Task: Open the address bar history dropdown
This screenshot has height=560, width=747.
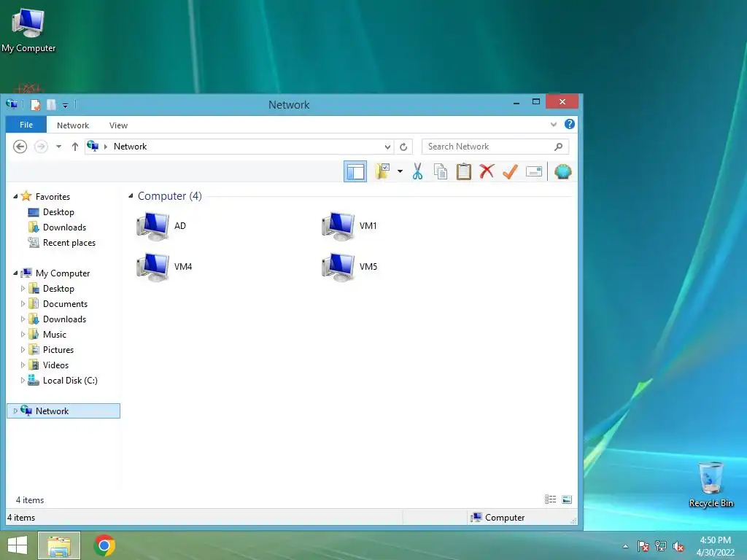Action: tap(387, 147)
